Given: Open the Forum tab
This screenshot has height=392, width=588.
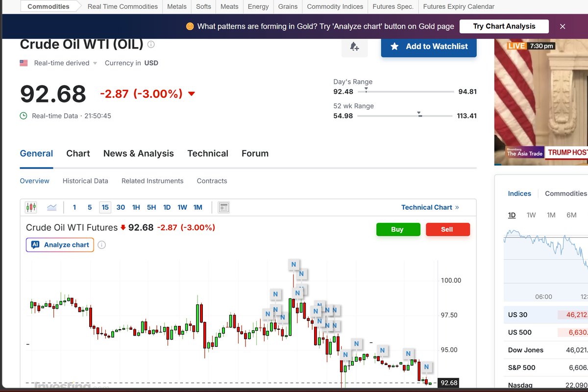Looking at the screenshot, I should coord(255,153).
